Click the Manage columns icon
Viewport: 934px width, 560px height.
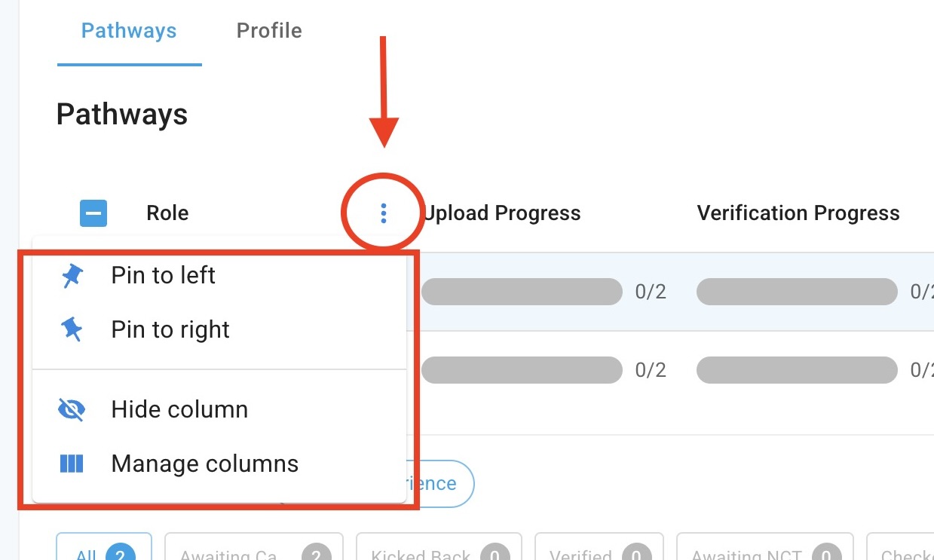point(72,464)
